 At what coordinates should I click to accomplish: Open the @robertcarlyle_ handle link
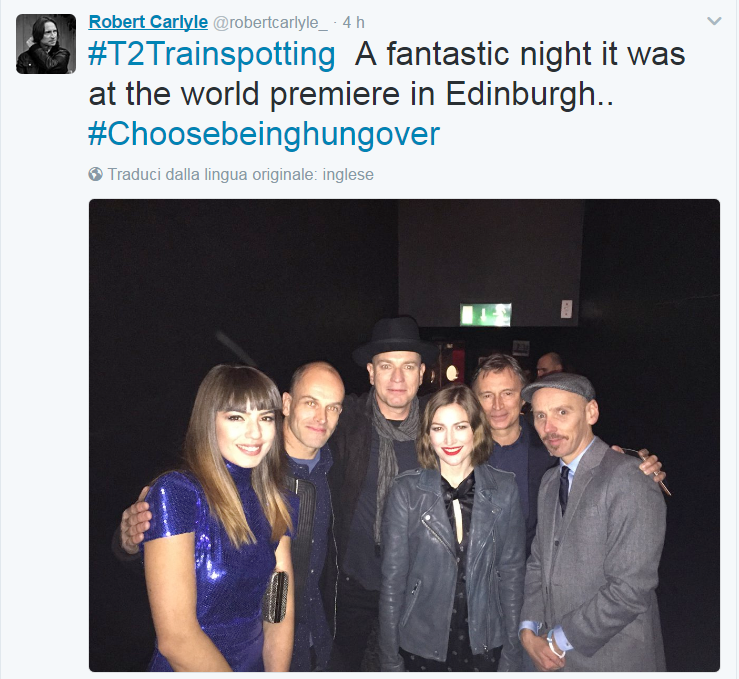[270, 23]
